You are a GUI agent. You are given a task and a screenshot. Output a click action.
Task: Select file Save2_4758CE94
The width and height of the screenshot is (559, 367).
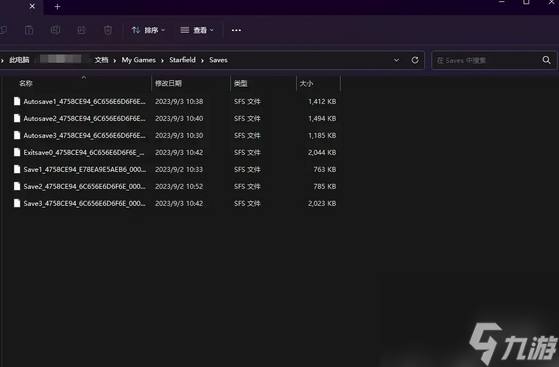click(x=84, y=187)
